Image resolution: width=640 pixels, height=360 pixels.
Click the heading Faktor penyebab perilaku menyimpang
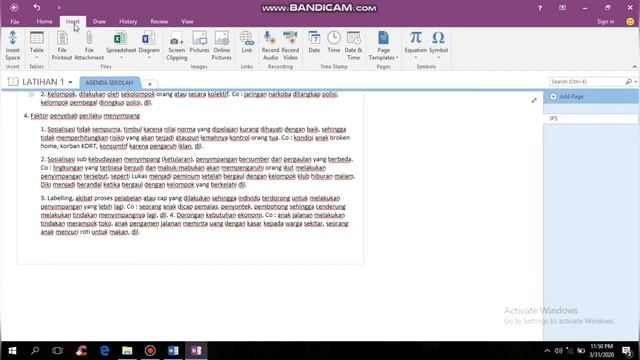[85, 116]
